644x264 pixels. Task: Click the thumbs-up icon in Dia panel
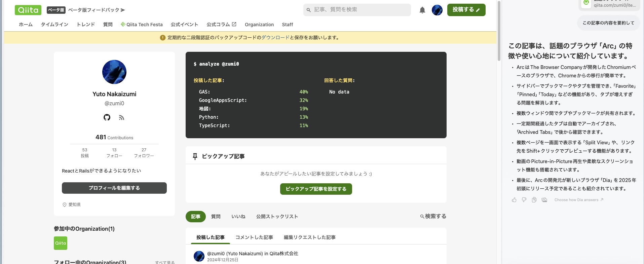coord(514,200)
